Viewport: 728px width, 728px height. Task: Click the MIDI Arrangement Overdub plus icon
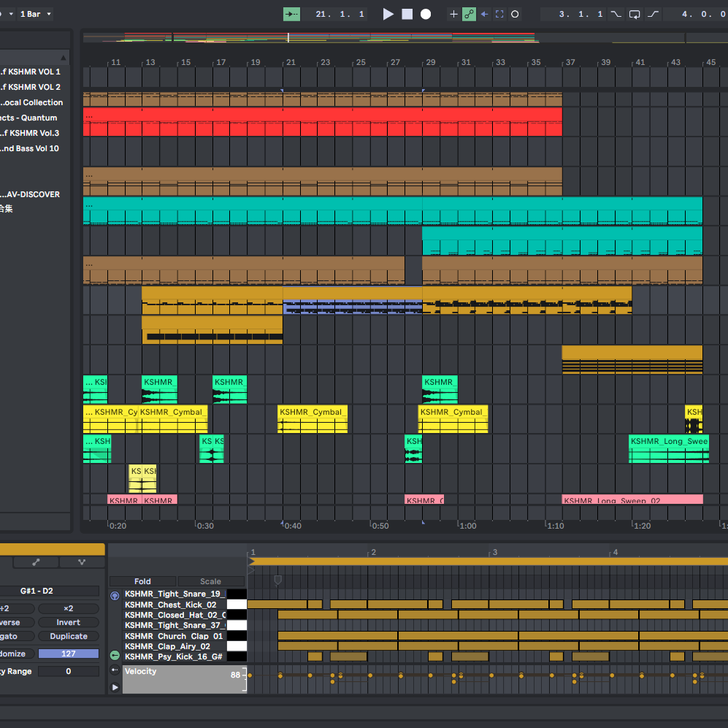453,14
